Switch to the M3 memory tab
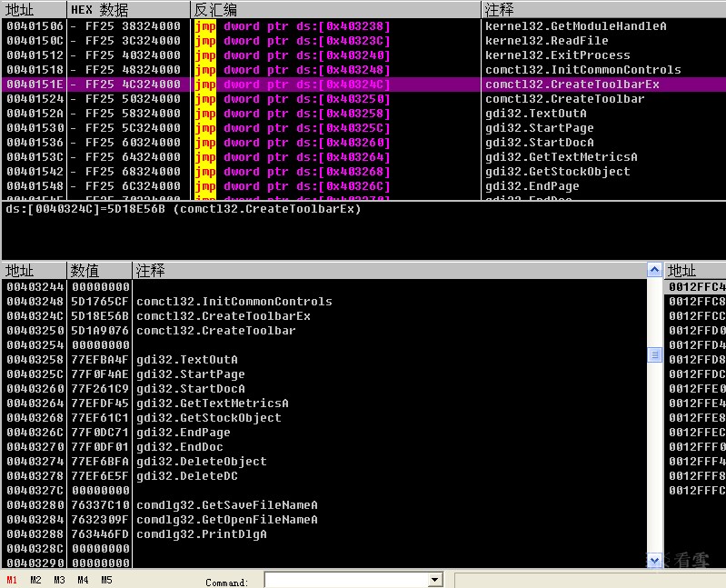726x588 pixels. tap(59, 580)
